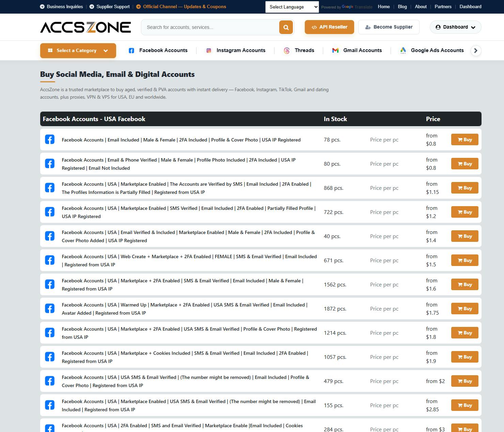
Task: Open the FEMALE Web Create listing title
Action: click(189, 261)
